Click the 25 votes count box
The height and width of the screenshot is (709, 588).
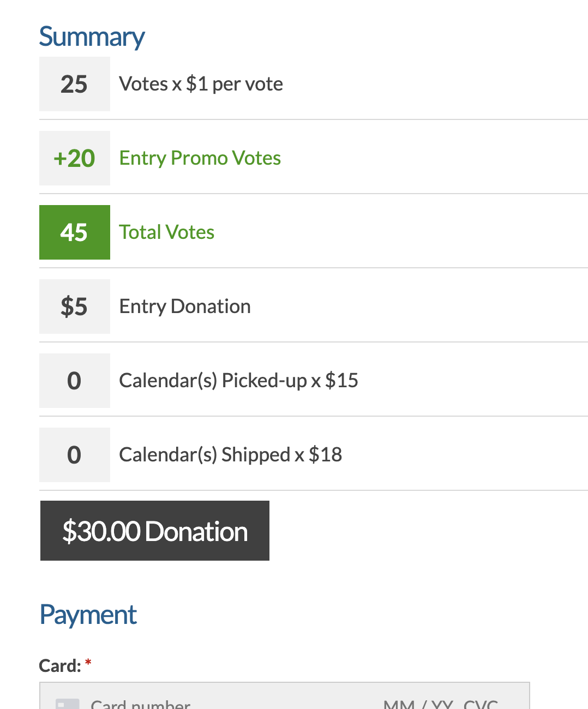point(75,84)
